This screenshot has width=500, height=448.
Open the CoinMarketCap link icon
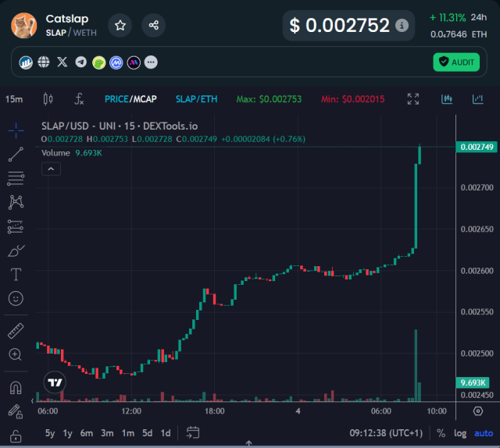point(116,62)
